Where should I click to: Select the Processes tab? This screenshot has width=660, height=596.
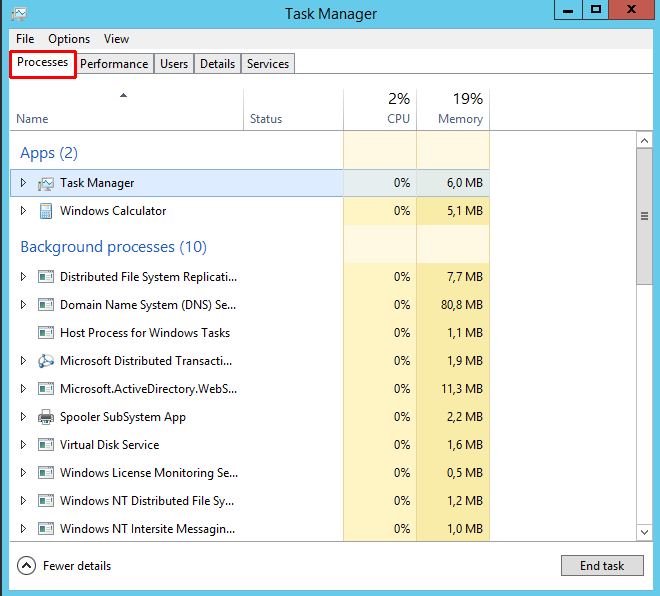[x=43, y=63]
